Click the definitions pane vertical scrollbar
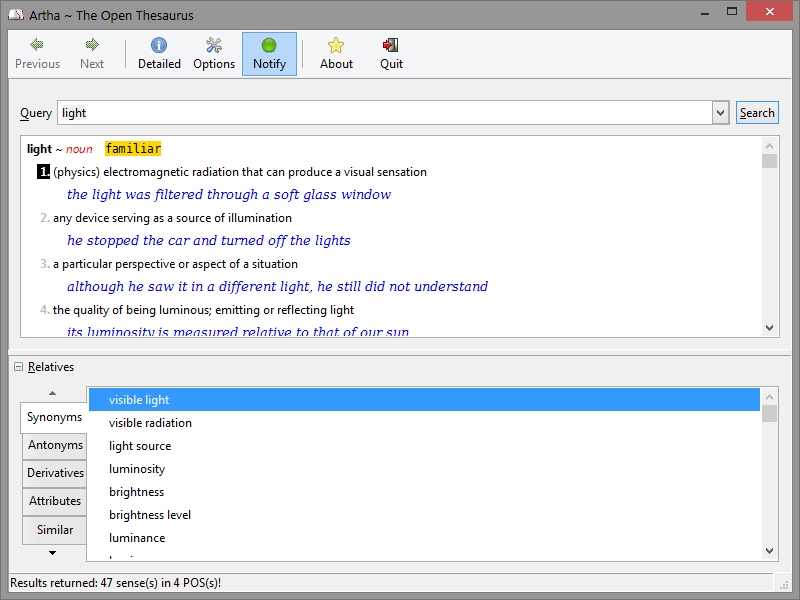The width and height of the screenshot is (800, 600). pos(769,240)
